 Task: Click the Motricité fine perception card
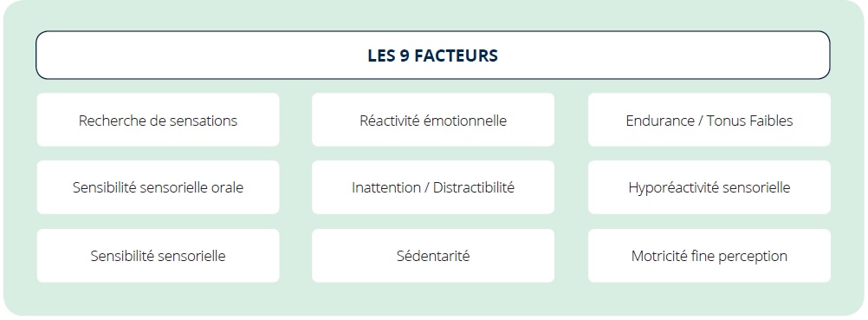click(x=709, y=256)
